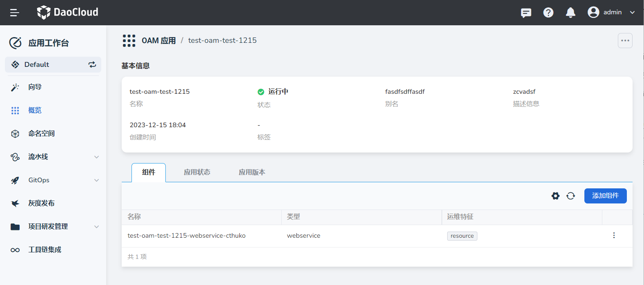The height and width of the screenshot is (285, 644).
Task: Click OAM 应用 breadcrumb link
Action: (158, 41)
